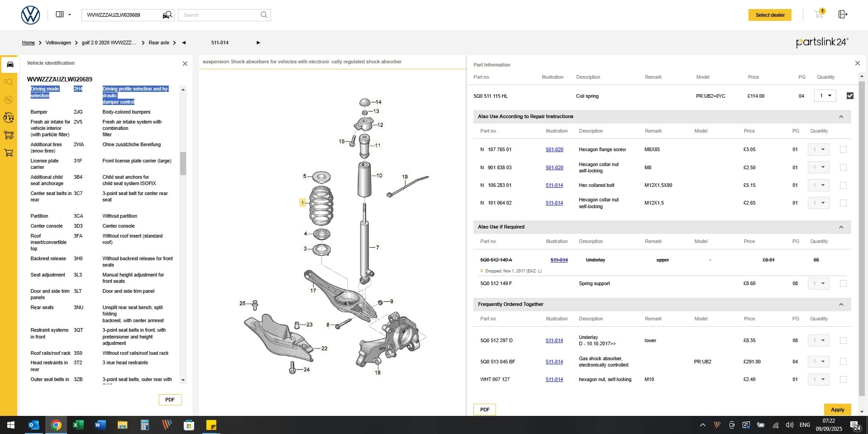Check the Spring support 5Q0 512 149 F checkbox
Viewport: 868px width, 434px height.
(x=843, y=283)
